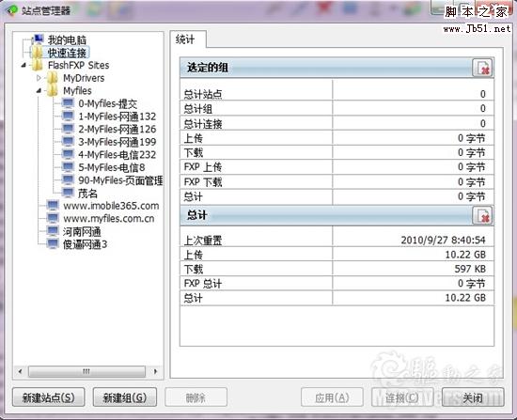Click site icon next to 河南网通
517x420 pixels.
(53, 231)
